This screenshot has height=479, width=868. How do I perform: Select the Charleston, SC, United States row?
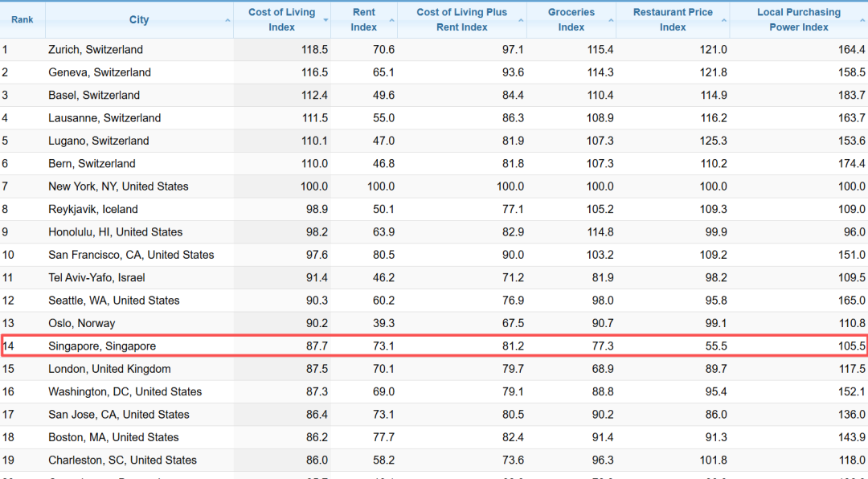pyautogui.click(x=122, y=461)
